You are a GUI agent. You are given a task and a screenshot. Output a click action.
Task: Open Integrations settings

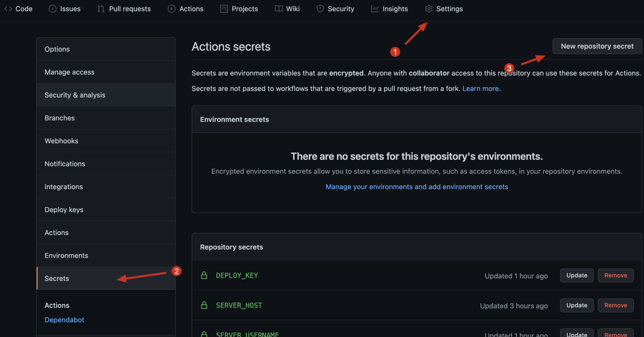point(106,187)
